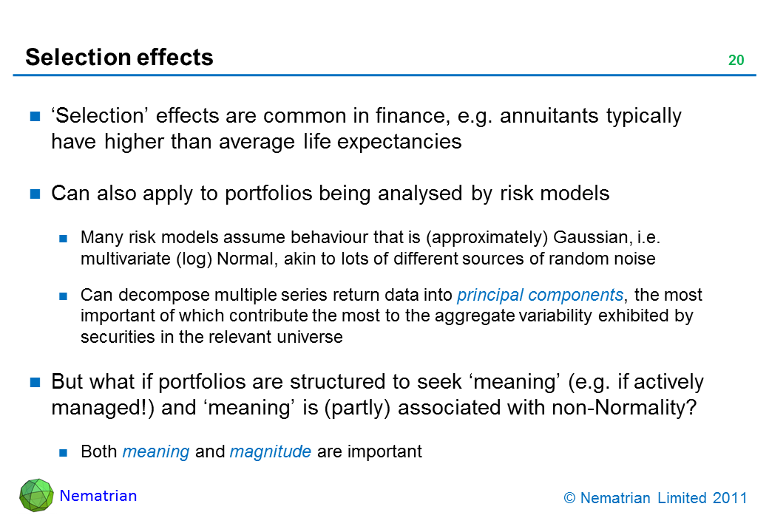Click the "Nematrian" text beside the logo
The height and width of the screenshot is (532, 769).
click(98, 496)
